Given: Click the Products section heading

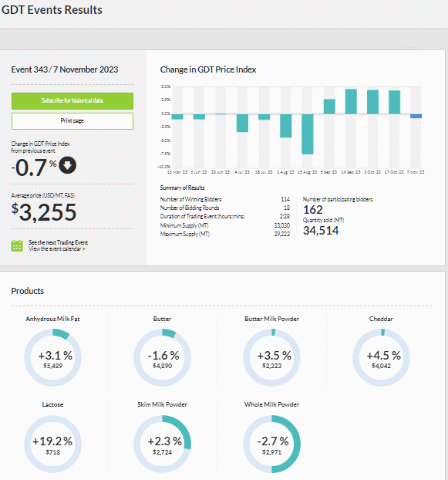Looking at the screenshot, I should pos(28,291).
